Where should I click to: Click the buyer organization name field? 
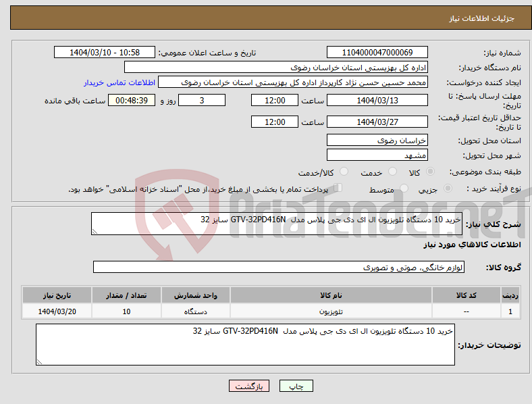[x=276, y=67]
